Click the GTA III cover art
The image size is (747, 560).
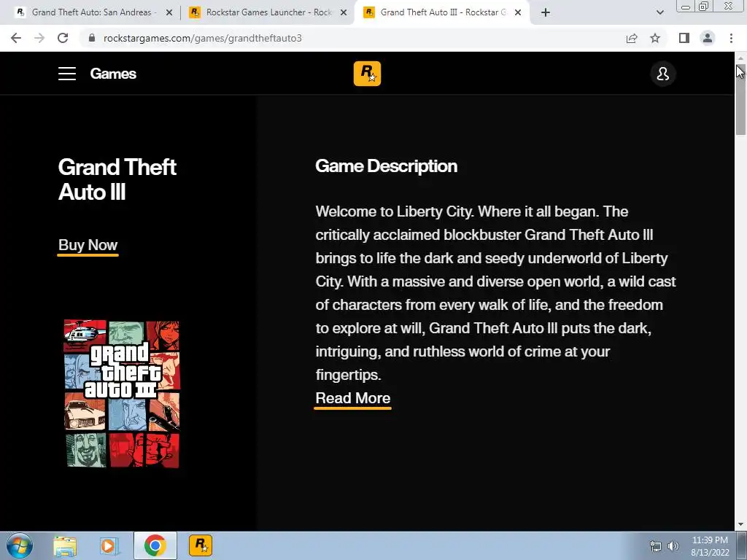coord(122,393)
